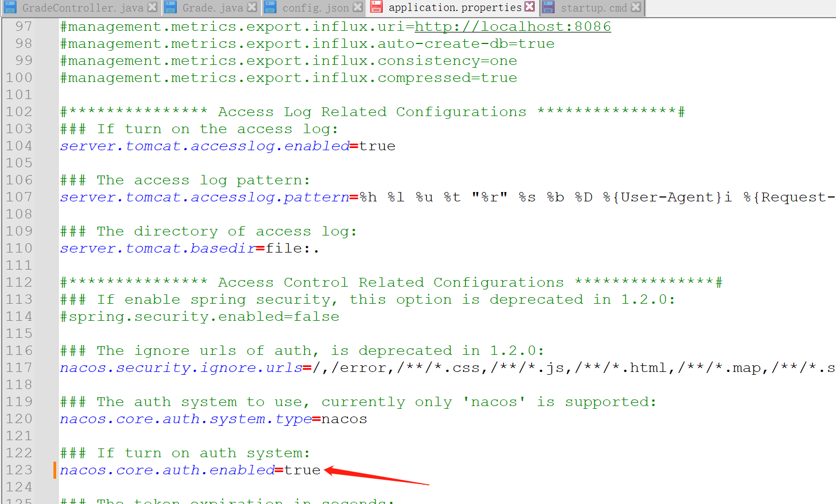This screenshot has width=836, height=504.
Task: Close the application.properties tab
Action: (530, 7)
